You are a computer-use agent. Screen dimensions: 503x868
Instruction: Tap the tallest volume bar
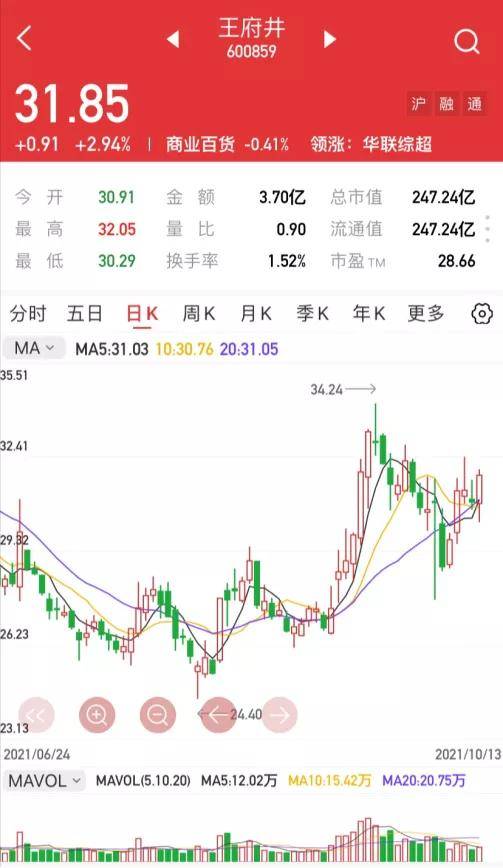367,839
